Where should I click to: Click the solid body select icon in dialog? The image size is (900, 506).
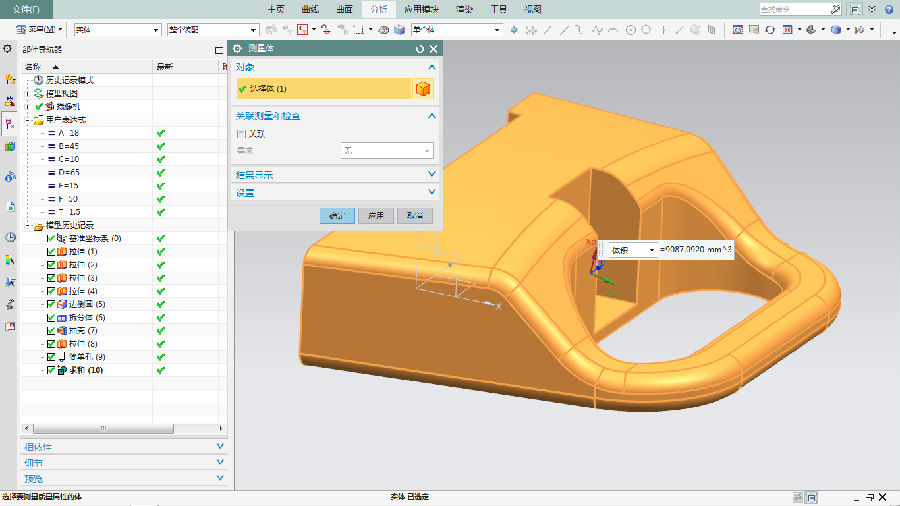coord(423,89)
